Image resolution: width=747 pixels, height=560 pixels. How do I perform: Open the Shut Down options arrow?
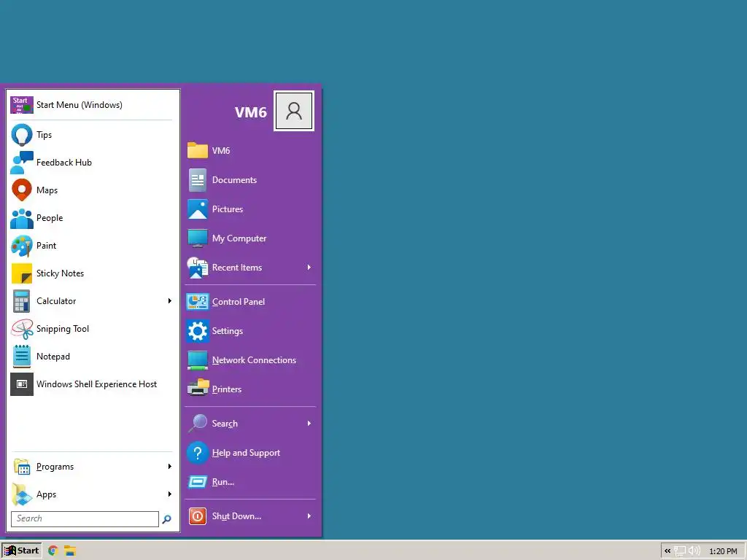[x=309, y=516]
